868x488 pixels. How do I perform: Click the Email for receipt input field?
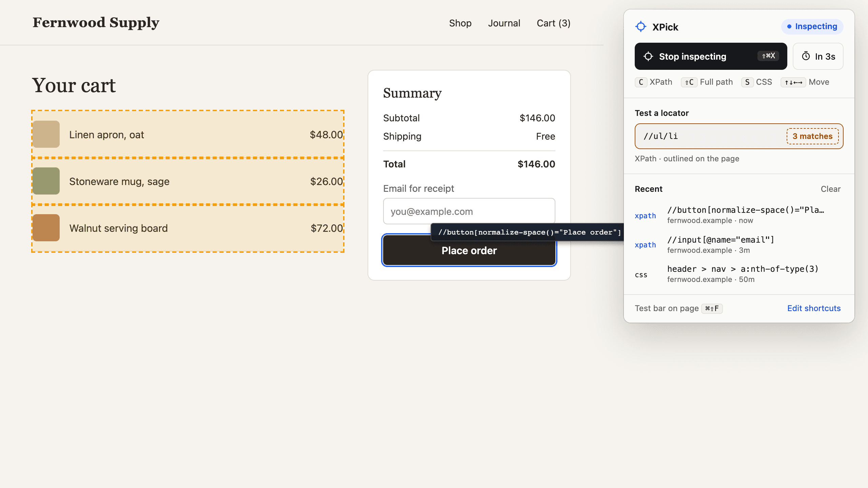point(469,211)
